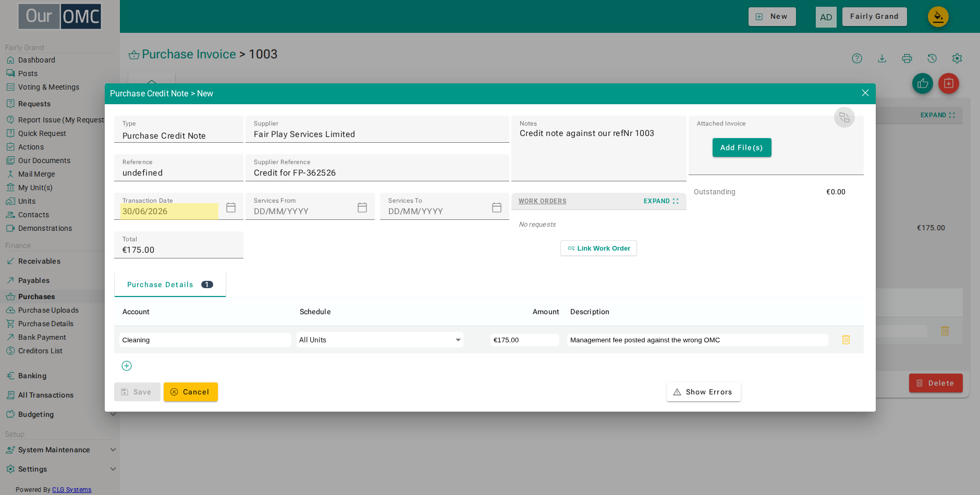Click the Cancel button
The height and width of the screenshot is (495, 980).
[191, 392]
